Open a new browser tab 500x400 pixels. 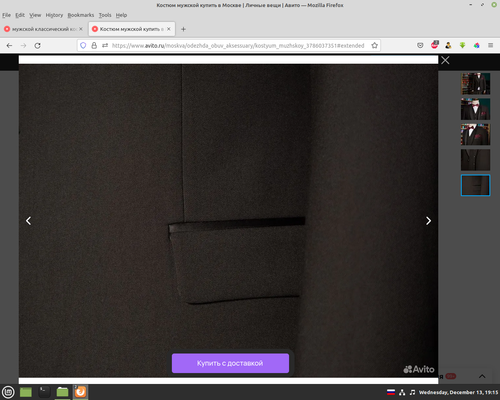coord(183,29)
